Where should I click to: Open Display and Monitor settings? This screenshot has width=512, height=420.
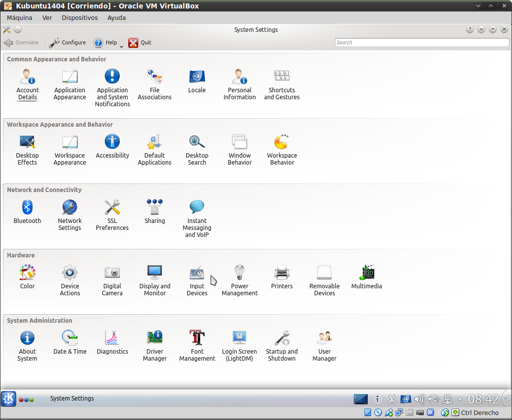coord(155,280)
